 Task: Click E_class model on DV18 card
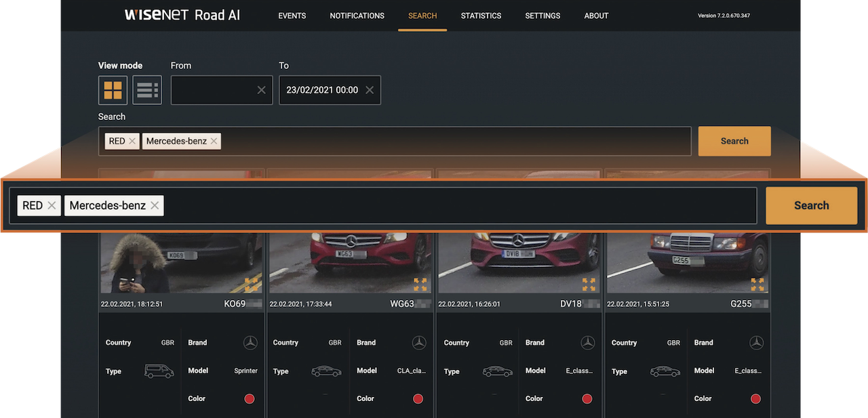pos(579,371)
